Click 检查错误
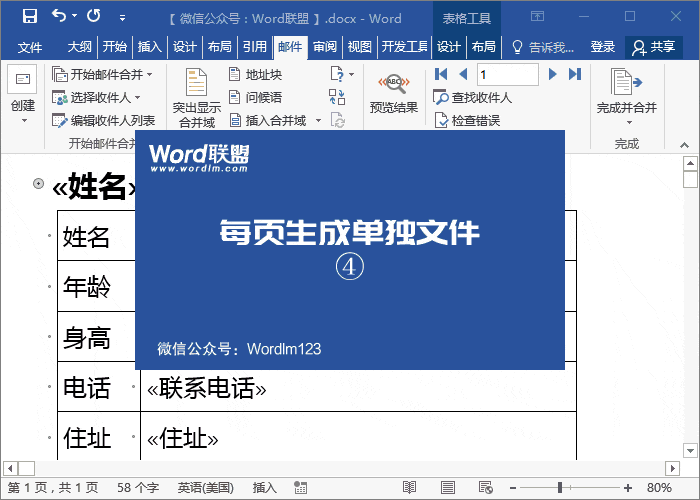The image size is (700, 500). 467,121
